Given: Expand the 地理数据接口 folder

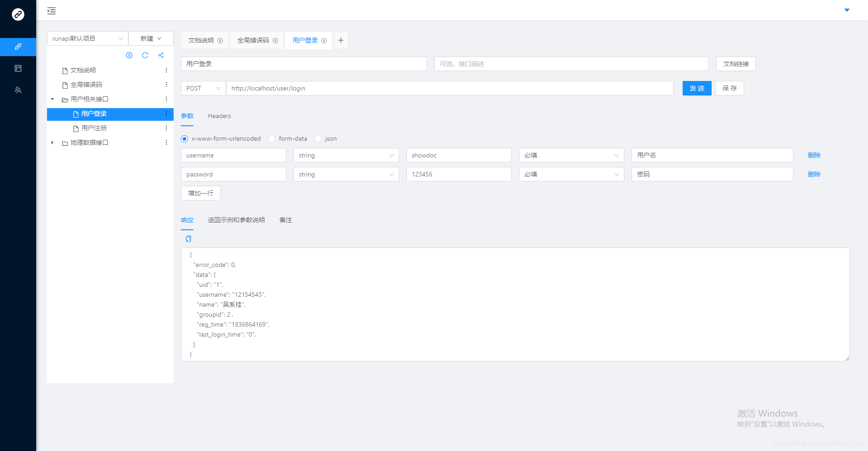Looking at the screenshot, I should click(x=52, y=142).
